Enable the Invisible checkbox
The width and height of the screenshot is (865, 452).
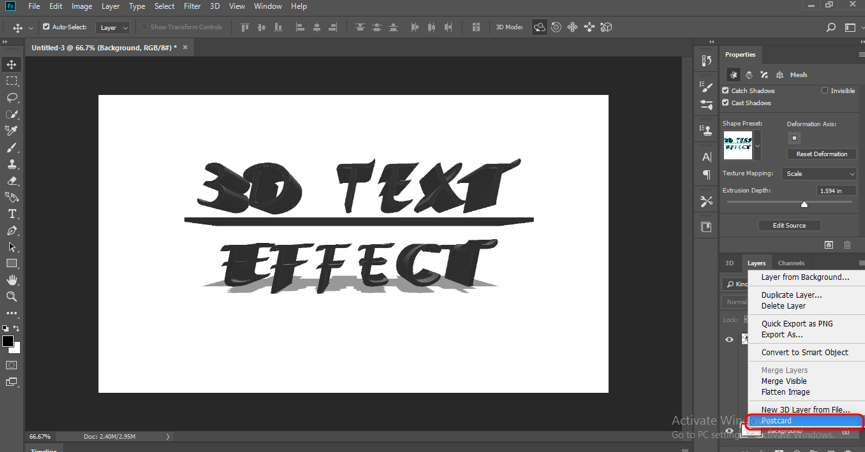click(825, 90)
